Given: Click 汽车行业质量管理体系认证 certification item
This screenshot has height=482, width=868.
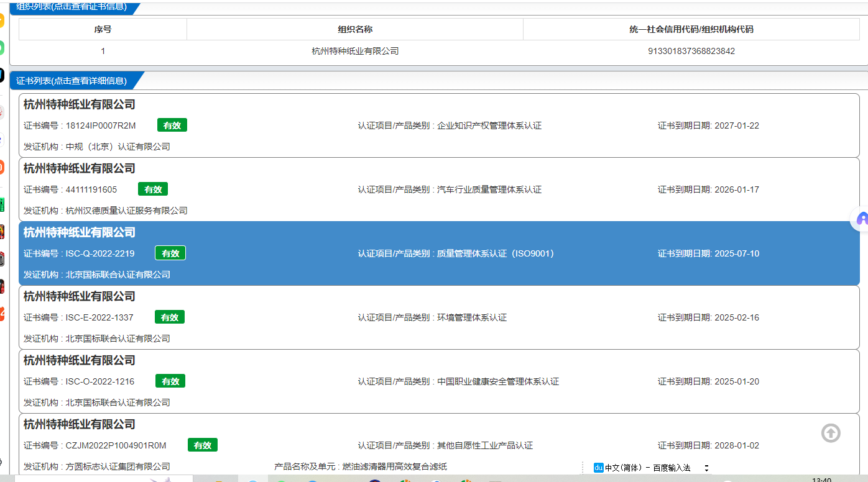Looking at the screenshot, I should [489, 189].
